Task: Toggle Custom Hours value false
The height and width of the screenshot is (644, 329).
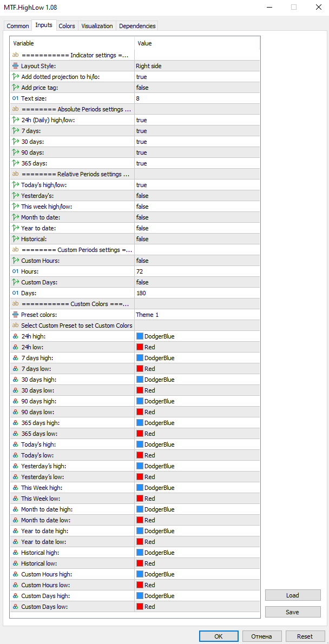Action: pyautogui.click(x=197, y=261)
